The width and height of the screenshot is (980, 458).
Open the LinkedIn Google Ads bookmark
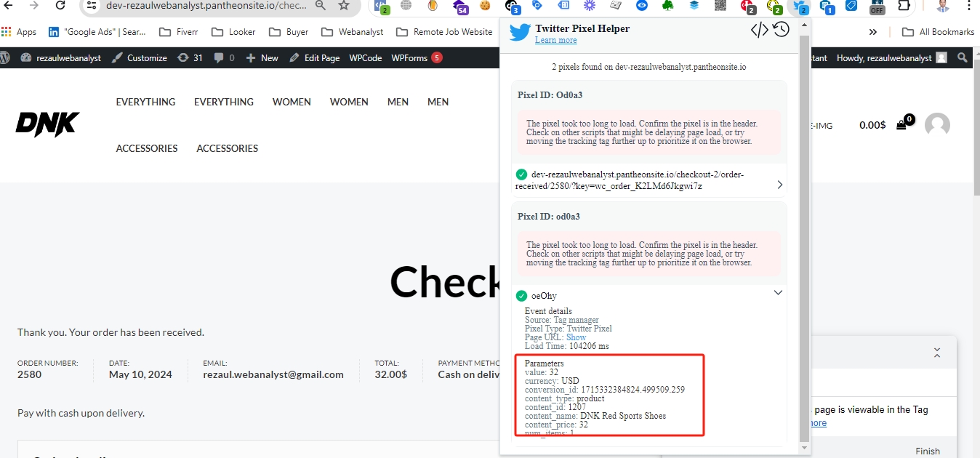[x=97, y=32]
